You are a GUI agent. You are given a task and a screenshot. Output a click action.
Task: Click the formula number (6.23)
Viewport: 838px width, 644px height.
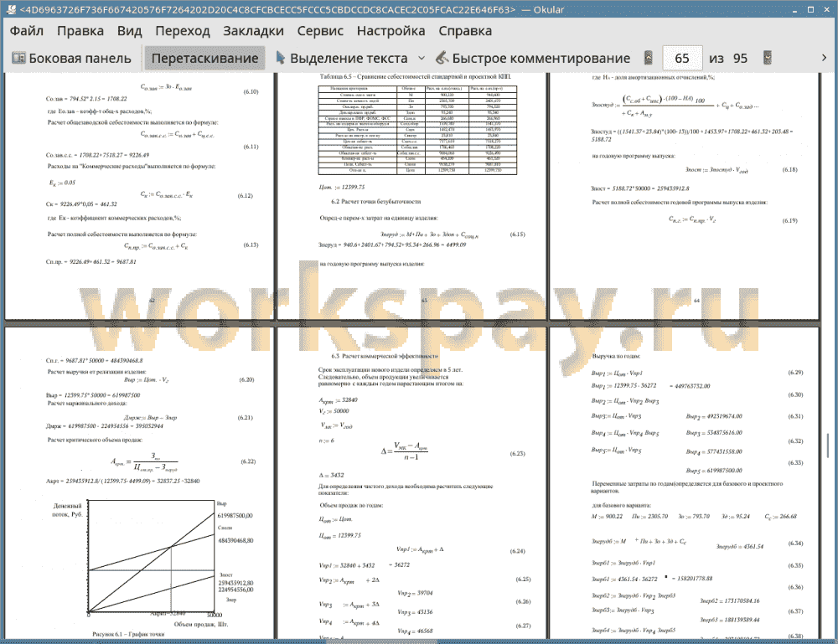tap(517, 453)
